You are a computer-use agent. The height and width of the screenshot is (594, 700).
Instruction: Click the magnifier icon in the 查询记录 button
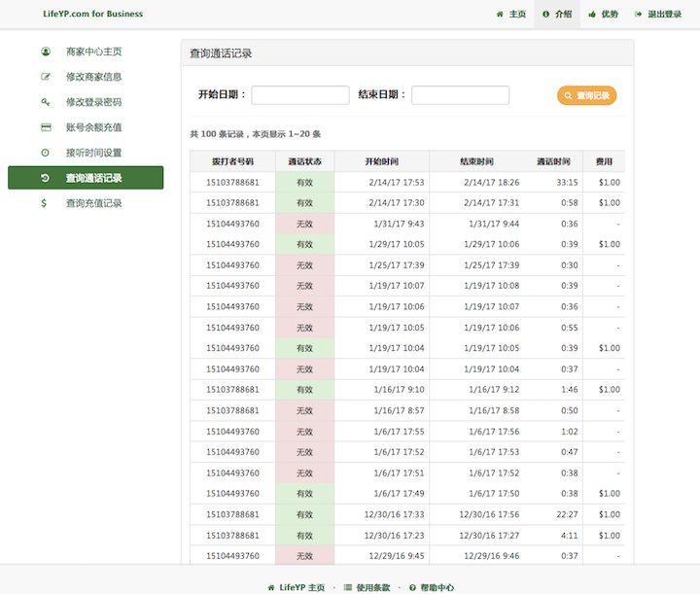(568, 95)
